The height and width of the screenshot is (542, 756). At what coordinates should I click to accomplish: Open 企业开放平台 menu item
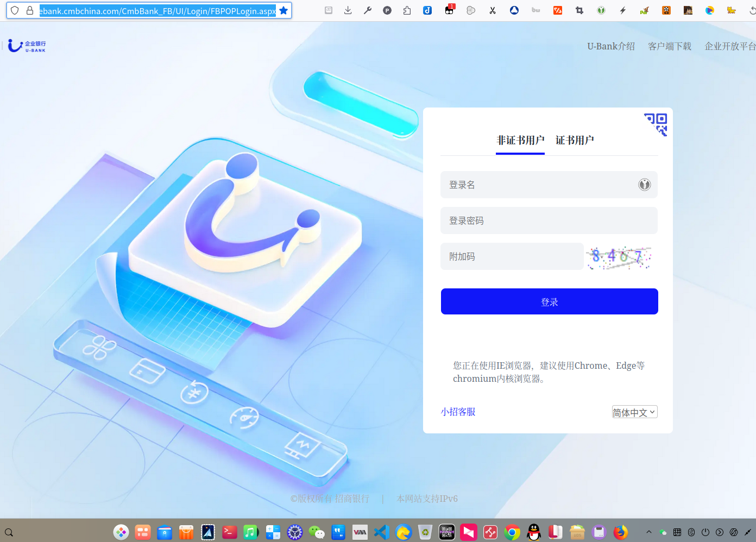(730, 46)
